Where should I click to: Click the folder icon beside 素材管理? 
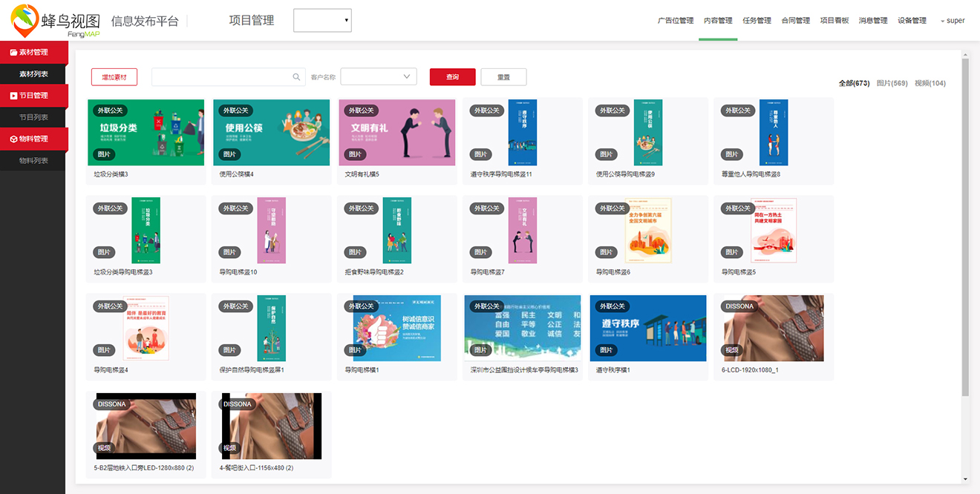tap(13, 53)
